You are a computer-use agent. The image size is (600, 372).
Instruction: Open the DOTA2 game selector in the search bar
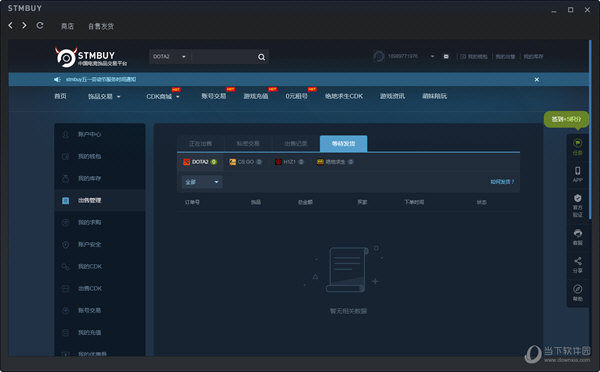click(170, 57)
